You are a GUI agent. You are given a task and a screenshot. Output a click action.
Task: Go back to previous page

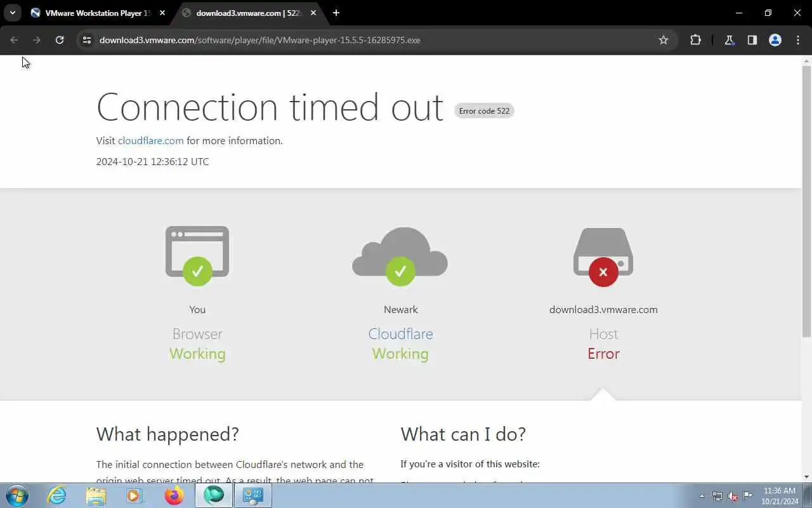[x=14, y=40]
